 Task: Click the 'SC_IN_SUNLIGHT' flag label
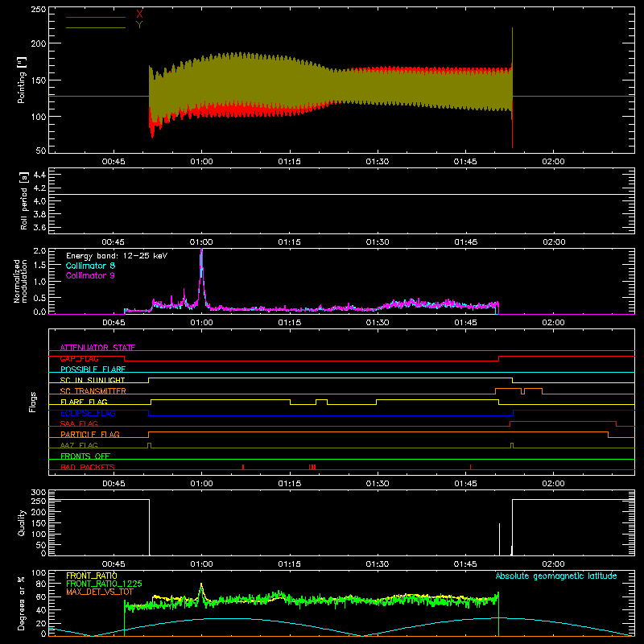point(93,380)
